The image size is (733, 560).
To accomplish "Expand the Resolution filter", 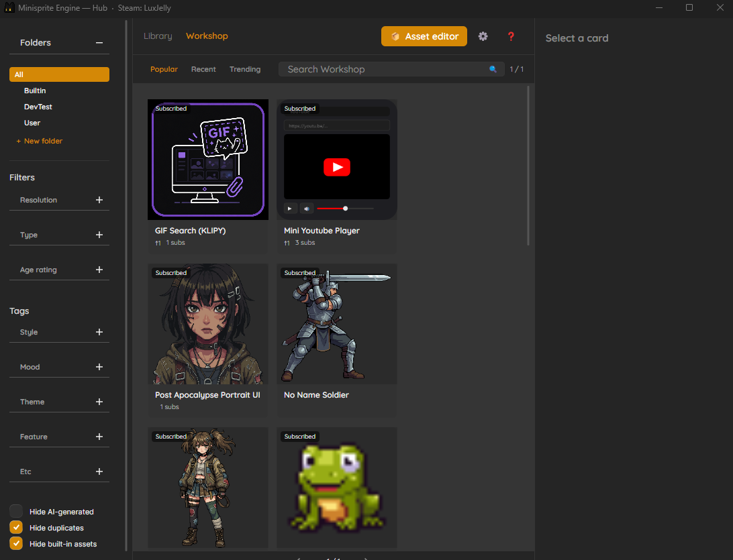I will (99, 200).
